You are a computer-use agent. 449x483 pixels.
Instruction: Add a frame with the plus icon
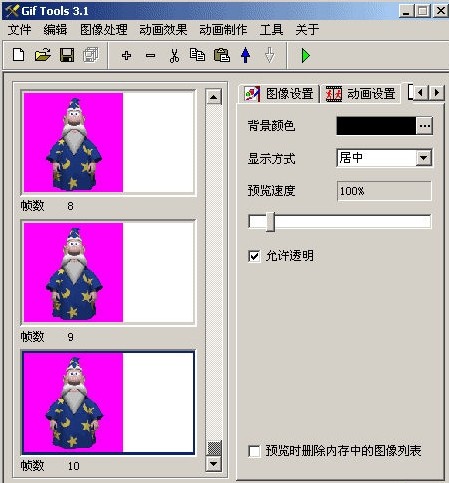coord(126,55)
